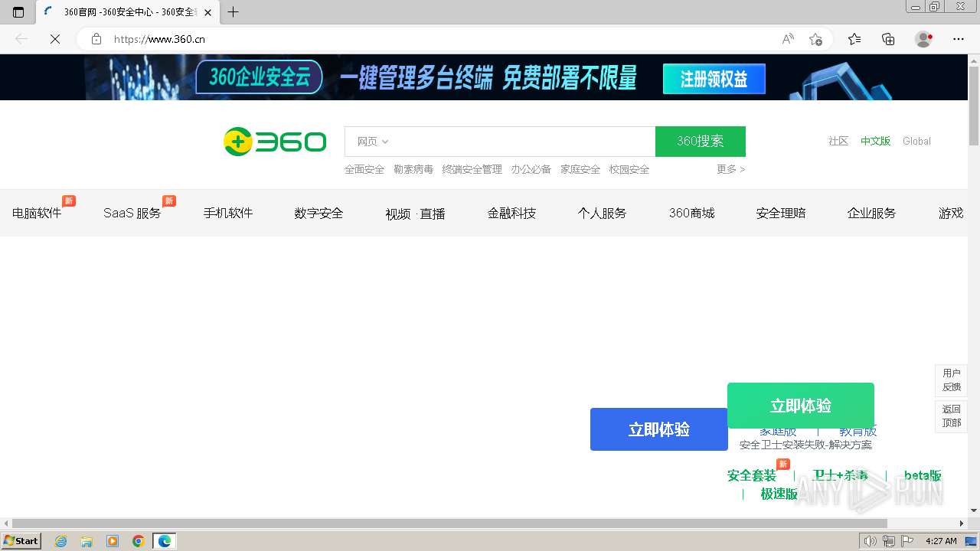The image size is (980, 551).
Task: Click the horizontal page scrollbar
Action: pyautogui.click(x=449, y=523)
